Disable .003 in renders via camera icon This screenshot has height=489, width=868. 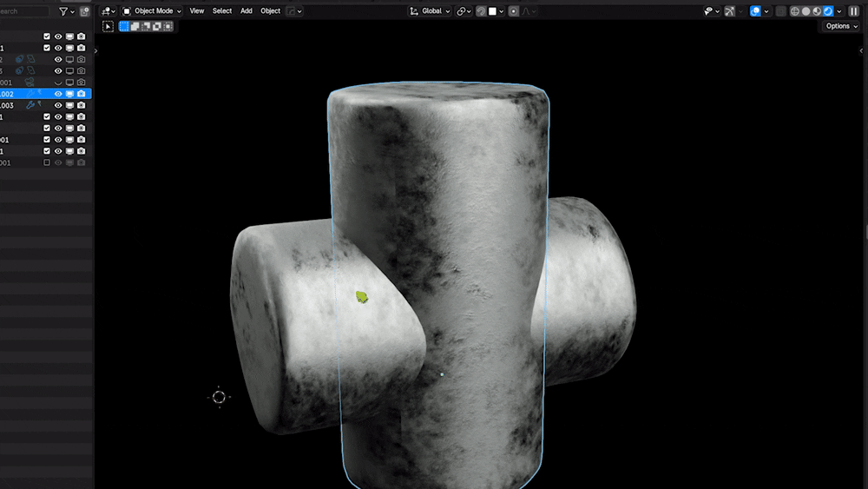coord(82,105)
